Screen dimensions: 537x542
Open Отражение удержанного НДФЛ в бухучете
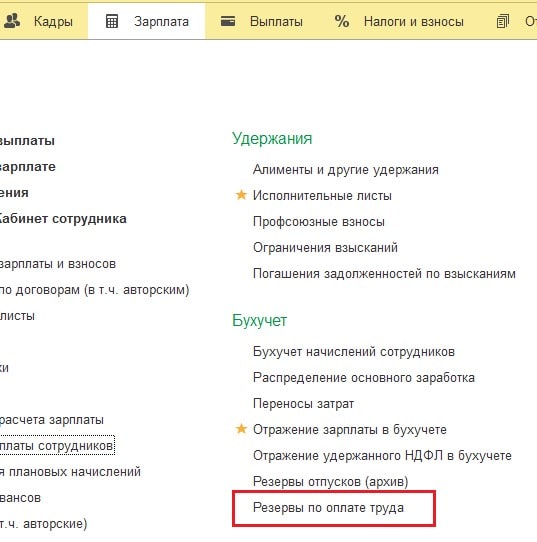[382, 456]
